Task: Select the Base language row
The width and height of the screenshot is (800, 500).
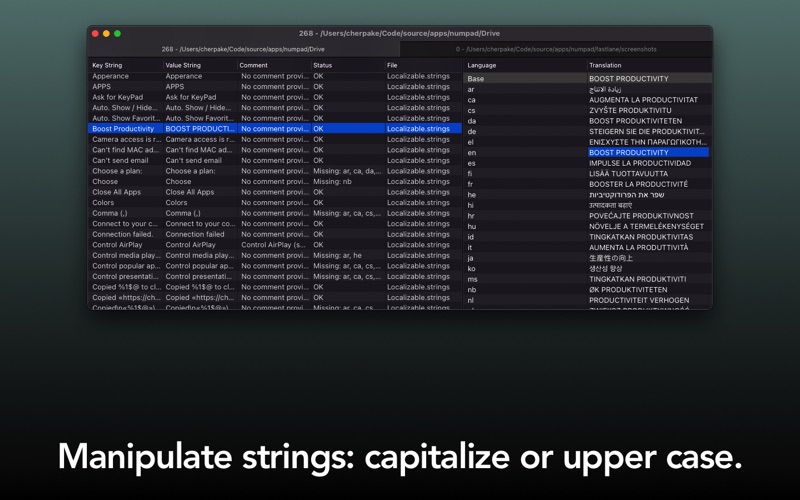Action: (588, 79)
